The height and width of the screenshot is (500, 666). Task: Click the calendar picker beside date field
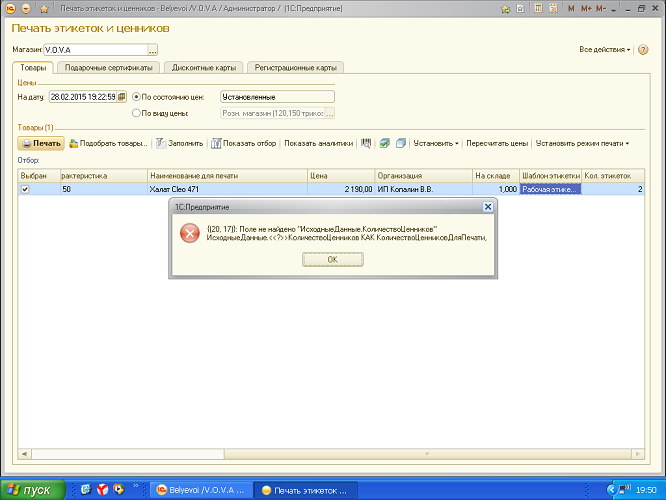(122, 97)
